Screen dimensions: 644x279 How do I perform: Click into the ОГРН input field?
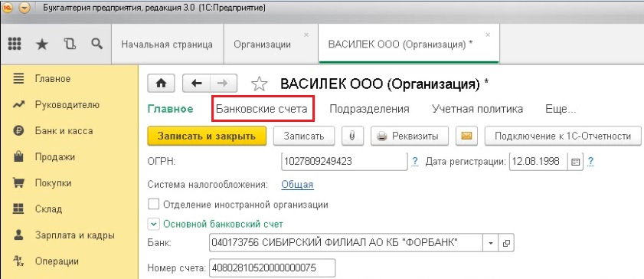[345, 162]
